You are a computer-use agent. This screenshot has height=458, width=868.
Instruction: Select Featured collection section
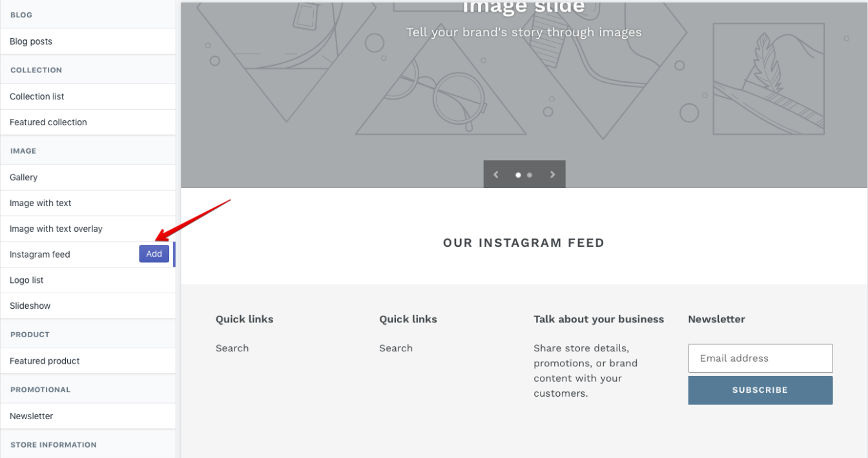(x=88, y=122)
